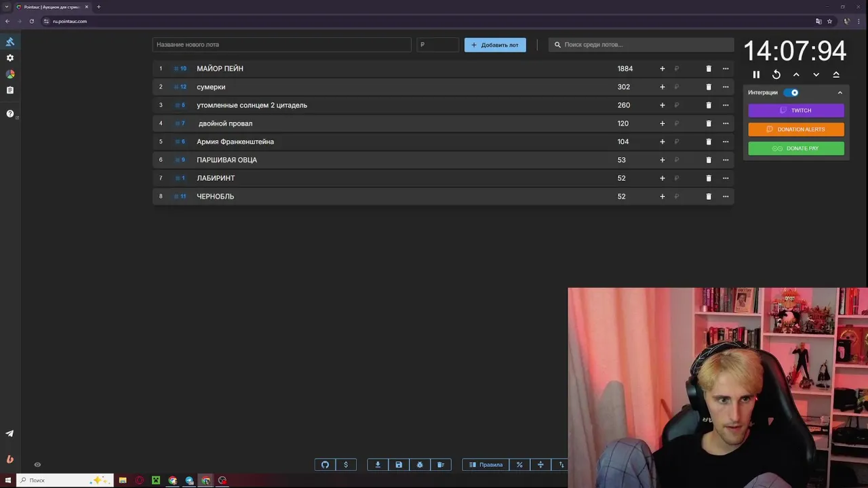
Task: Focus the new lot ₽ amount field
Action: (438, 45)
